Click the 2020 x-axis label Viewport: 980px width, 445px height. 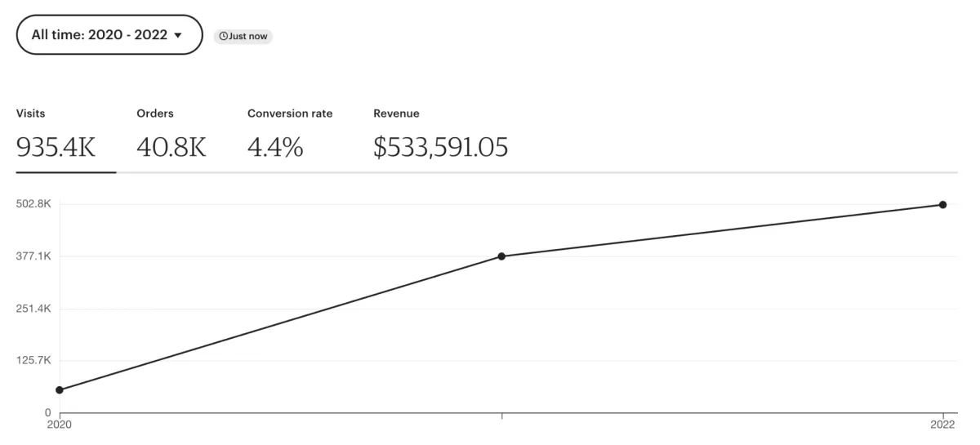(60, 425)
